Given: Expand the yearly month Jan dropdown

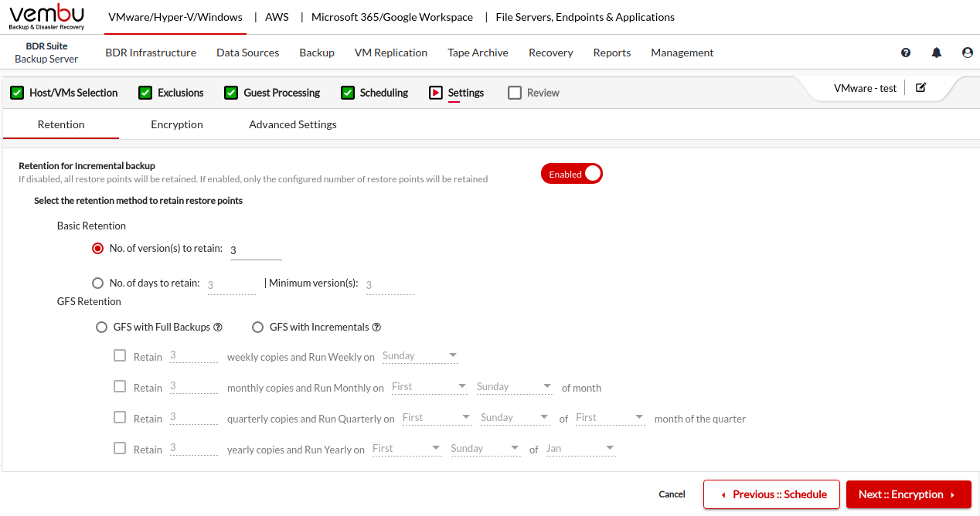Looking at the screenshot, I should pos(580,449).
